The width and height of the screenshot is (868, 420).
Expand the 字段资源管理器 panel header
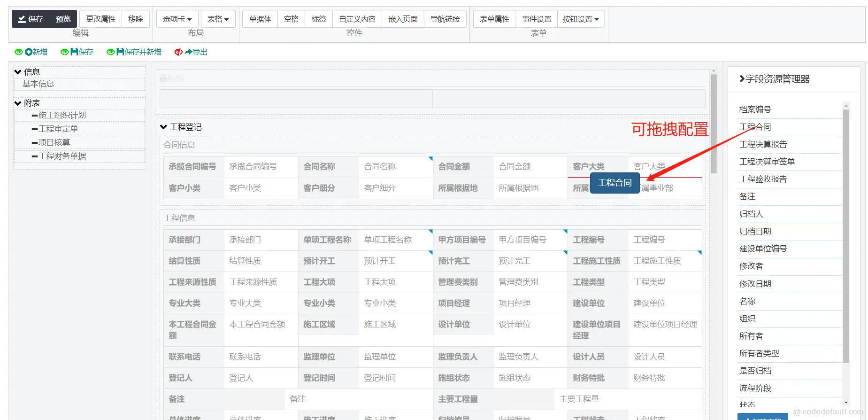tap(742, 79)
